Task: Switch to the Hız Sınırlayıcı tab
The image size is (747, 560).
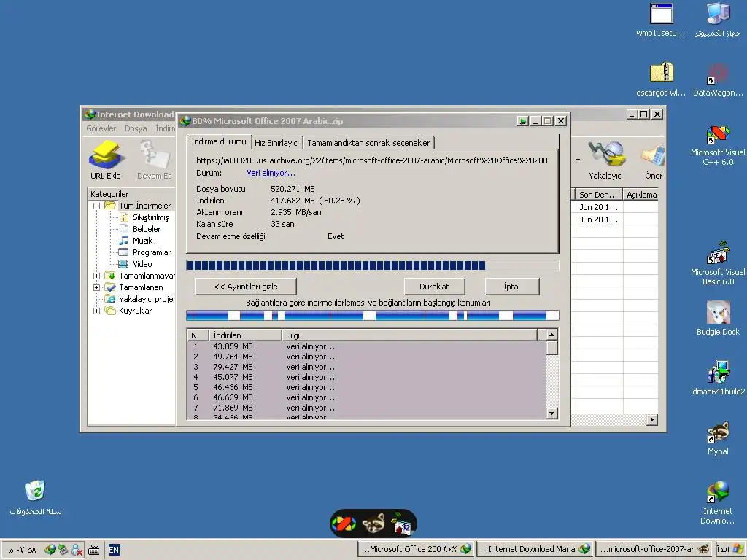Action: [276, 143]
